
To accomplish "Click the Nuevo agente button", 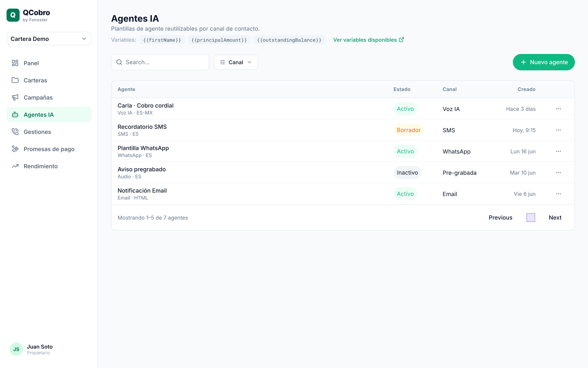I will pyautogui.click(x=543, y=62).
